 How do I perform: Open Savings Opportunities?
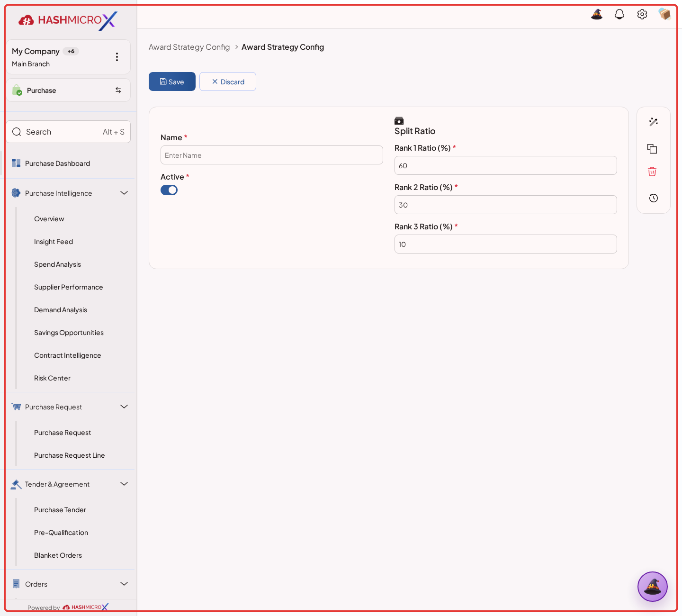tap(69, 333)
